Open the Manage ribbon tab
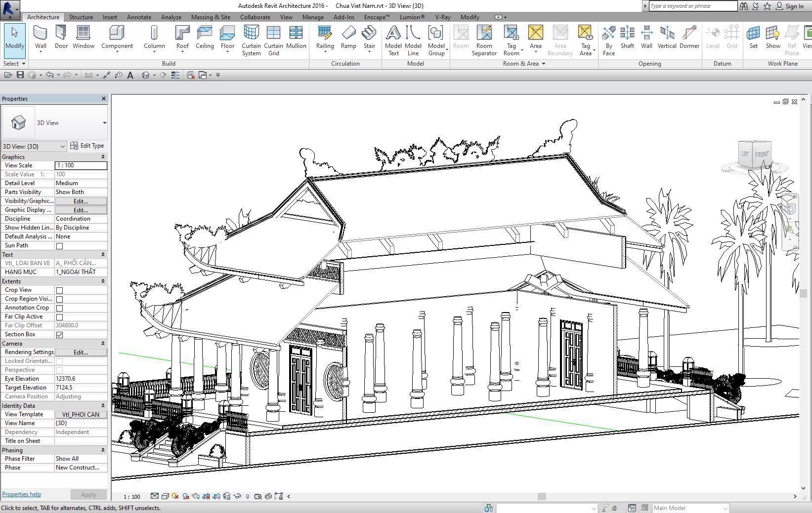Image resolution: width=812 pixels, height=513 pixels. pyautogui.click(x=313, y=17)
